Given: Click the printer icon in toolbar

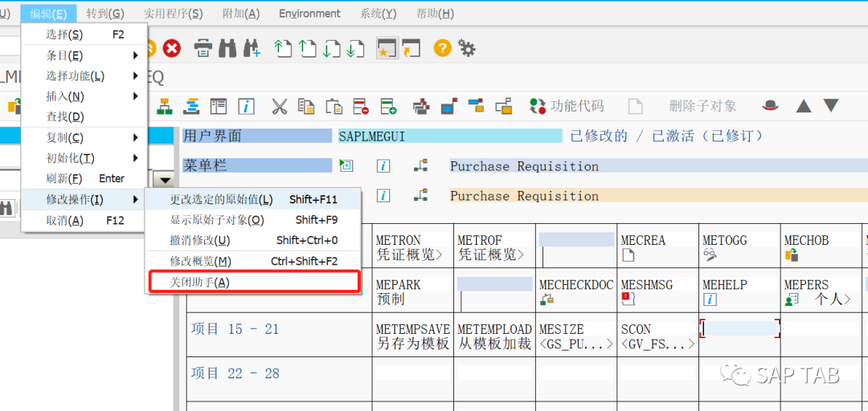Looking at the screenshot, I should [x=203, y=49].
